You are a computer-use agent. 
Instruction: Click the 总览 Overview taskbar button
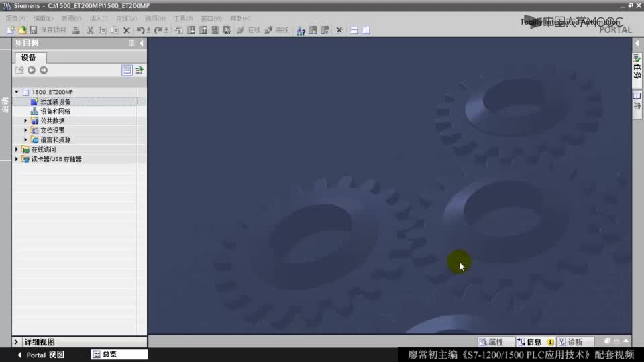pos(119,354)
